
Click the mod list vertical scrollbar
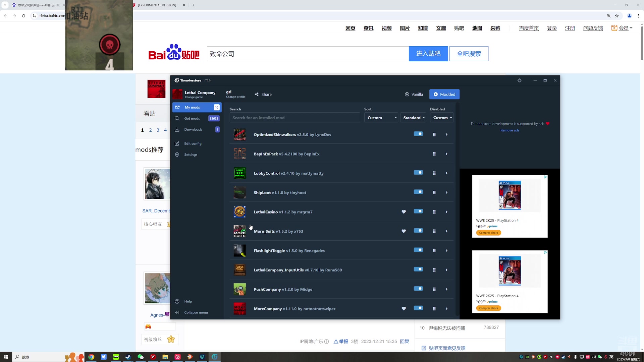coord(457,209)
